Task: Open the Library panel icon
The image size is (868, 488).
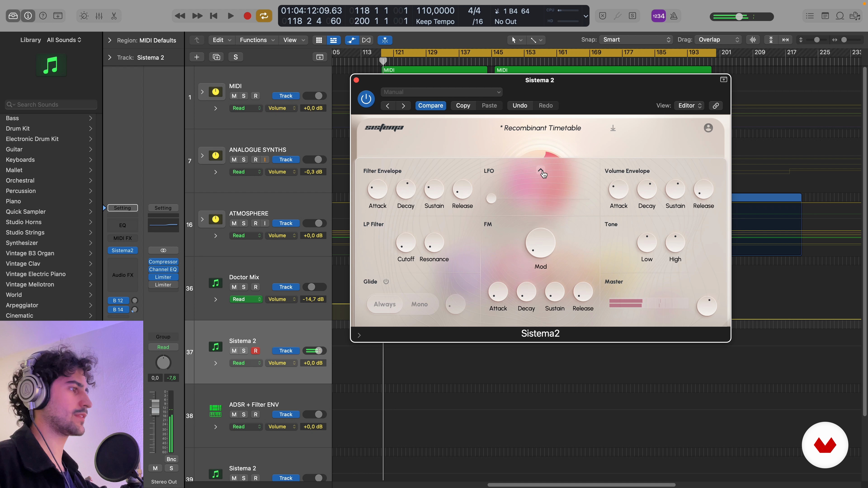Action: (13, 16)
